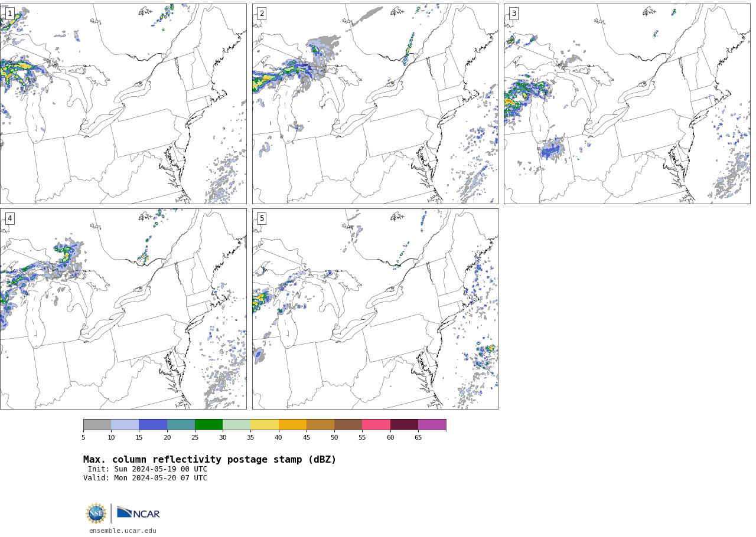756x537 pixels.
Task: Click the Valid time 'Mon 2024-05-20 07 UTC'
Action: tap(161, 478)
